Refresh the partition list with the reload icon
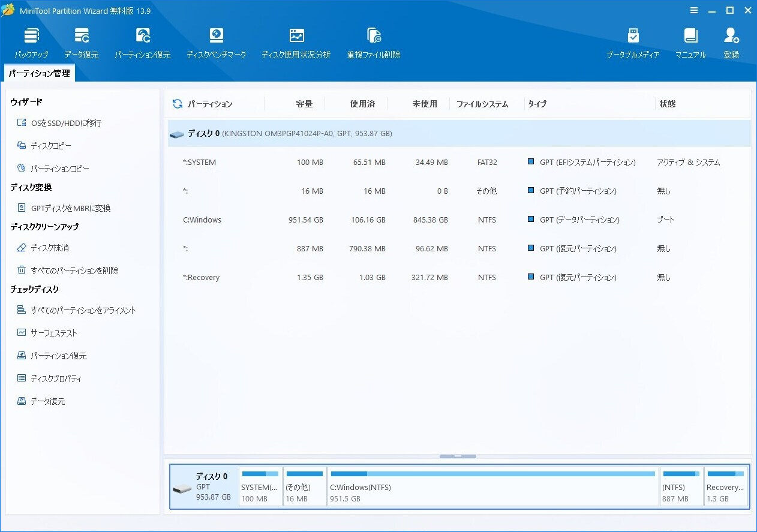Screen dimensions: 757x532 coord(178,104)
